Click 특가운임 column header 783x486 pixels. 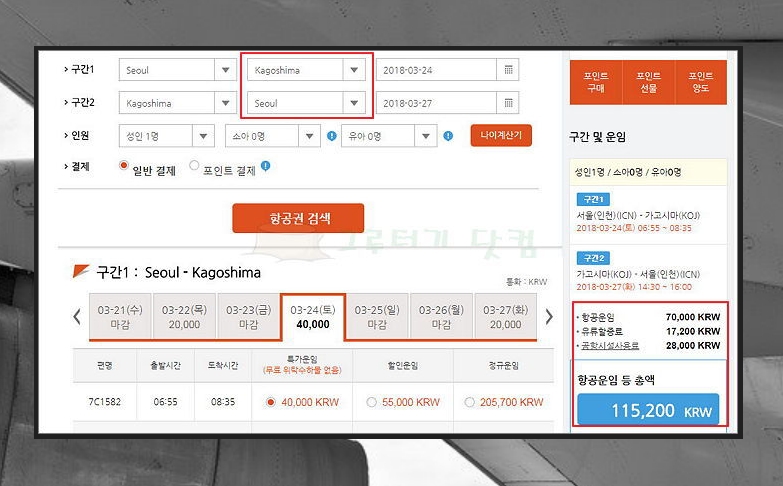coord(302,365)
